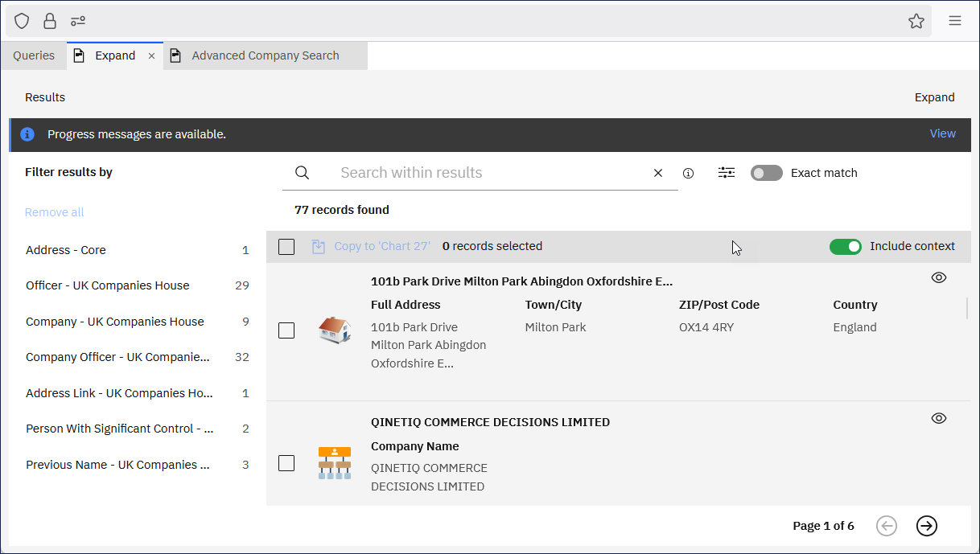Toggle the Exact match switch
This screenshot has height=554, width=980.
tap(767, 173)
